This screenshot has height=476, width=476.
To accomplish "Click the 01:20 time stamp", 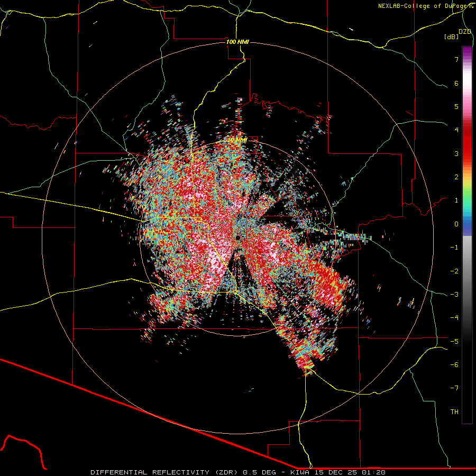I will pos(374,472).
